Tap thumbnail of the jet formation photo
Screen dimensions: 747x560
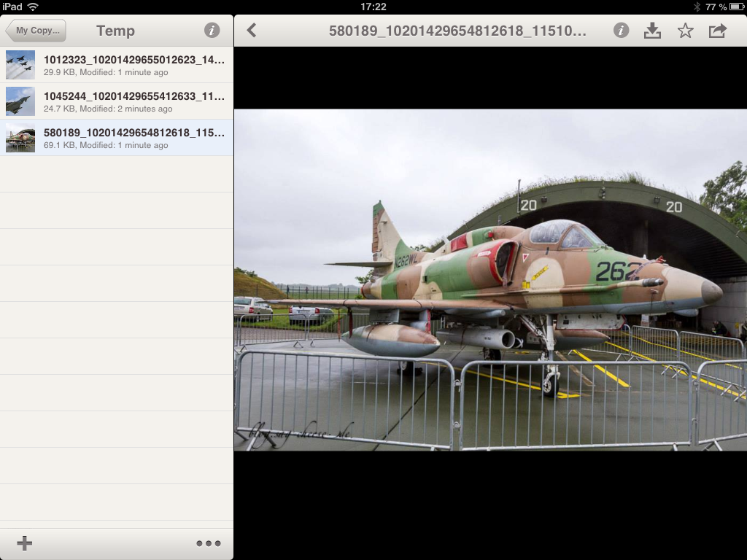[20, 65]
